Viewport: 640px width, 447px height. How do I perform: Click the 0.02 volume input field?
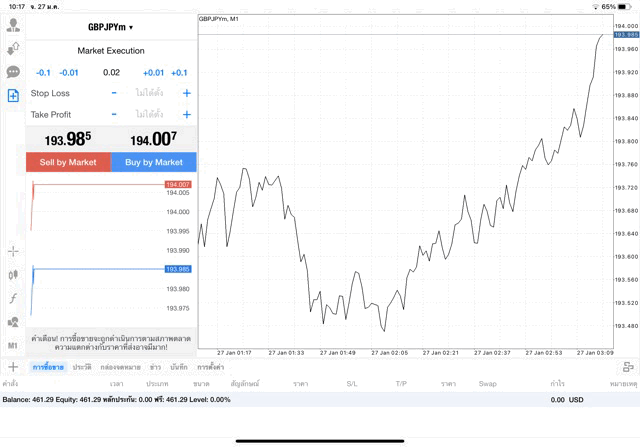[x=111, y=73]
